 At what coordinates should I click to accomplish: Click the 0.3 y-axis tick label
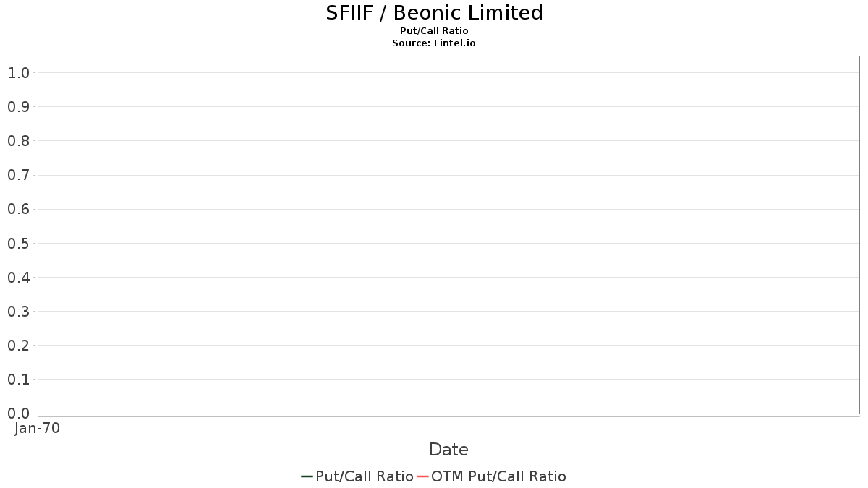click(x=18, y=312)
